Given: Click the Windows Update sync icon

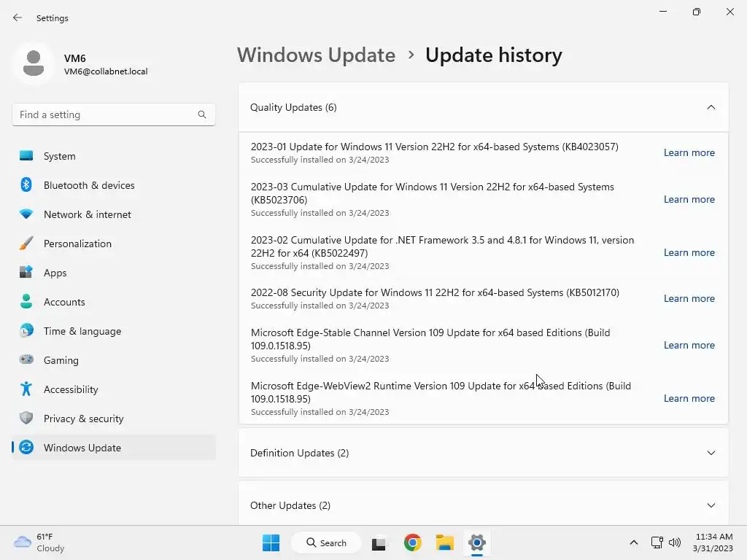Looking at the screenshot, I should 26,447.
